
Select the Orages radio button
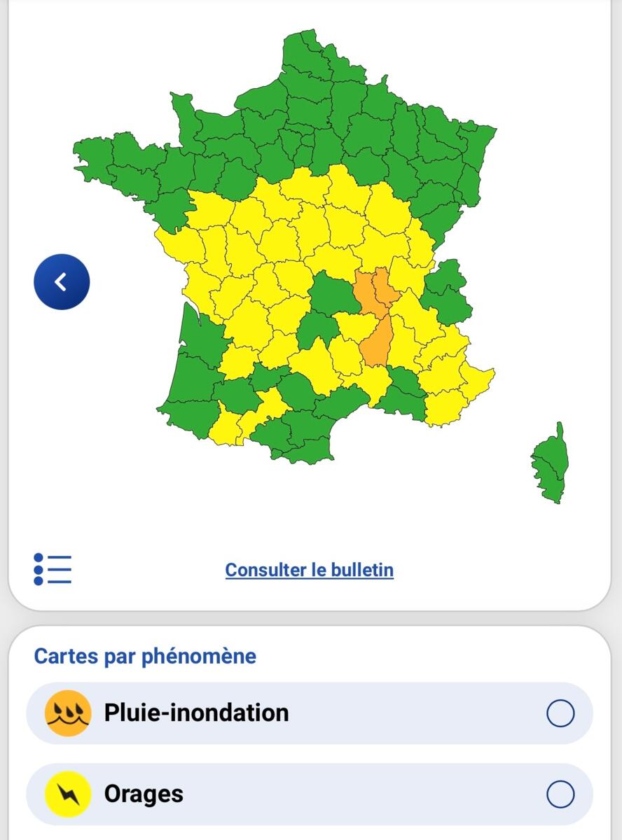coord(560,794)
